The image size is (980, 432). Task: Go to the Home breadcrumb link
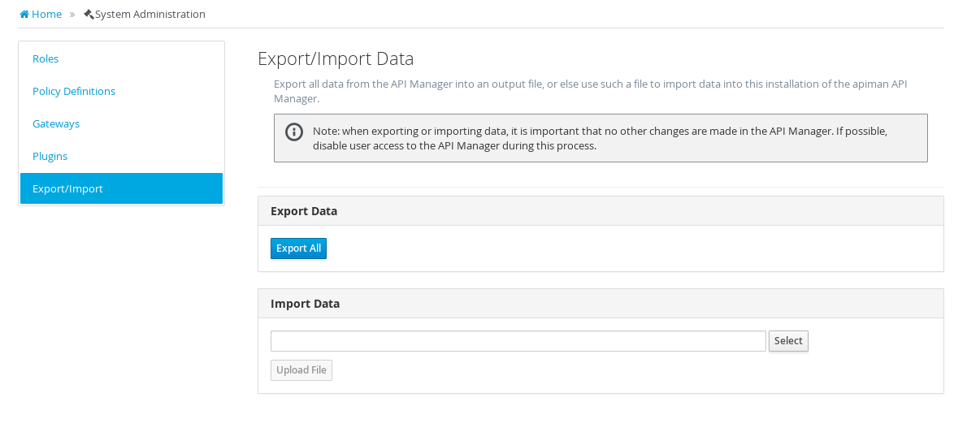46,15
